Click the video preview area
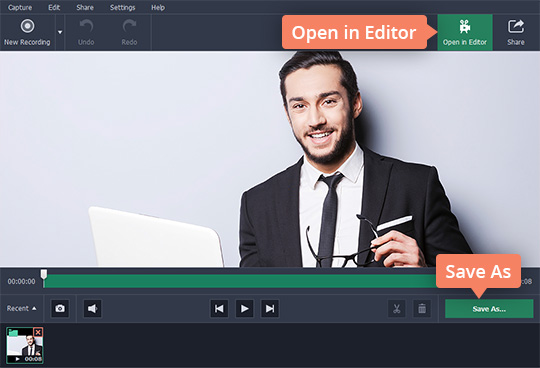 pos(270,159)
